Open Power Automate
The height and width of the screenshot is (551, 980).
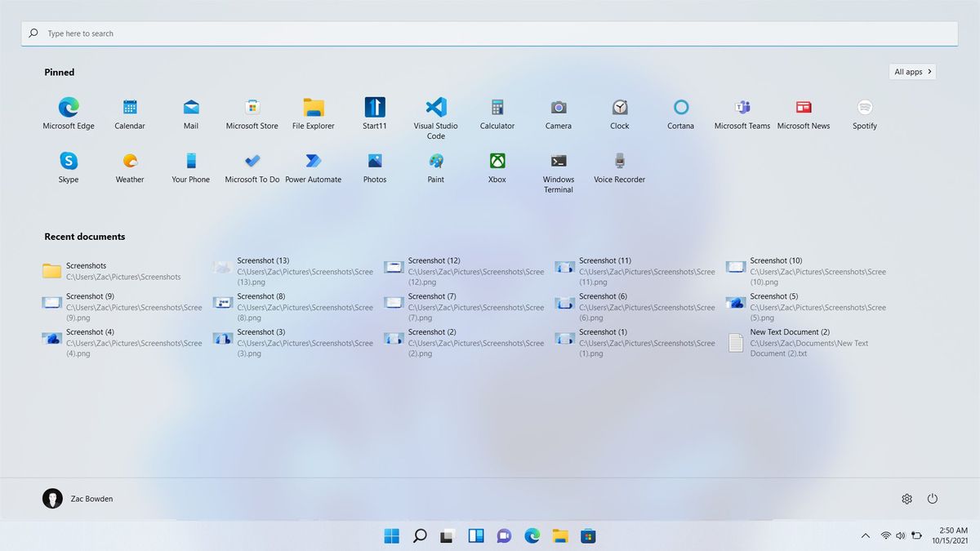point(313,162)
